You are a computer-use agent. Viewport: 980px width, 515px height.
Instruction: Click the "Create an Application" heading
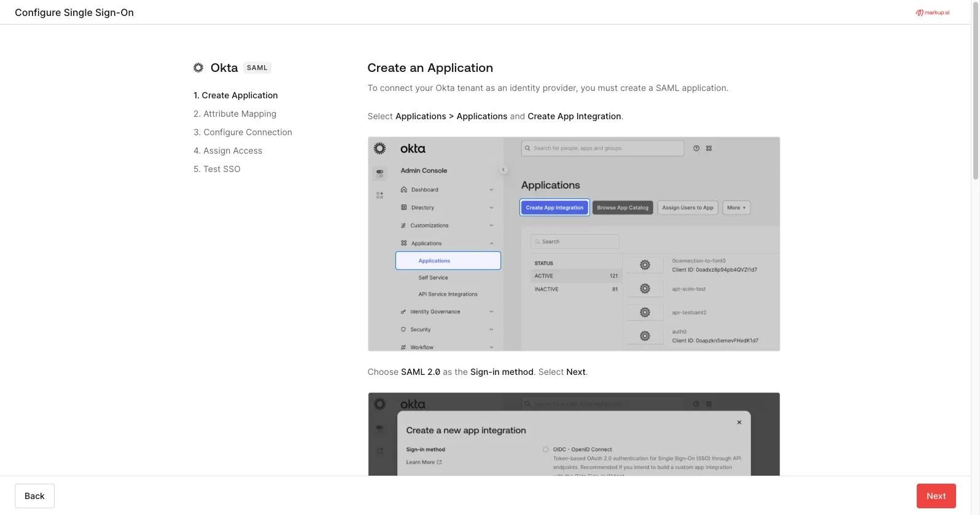tap(430, 68)
